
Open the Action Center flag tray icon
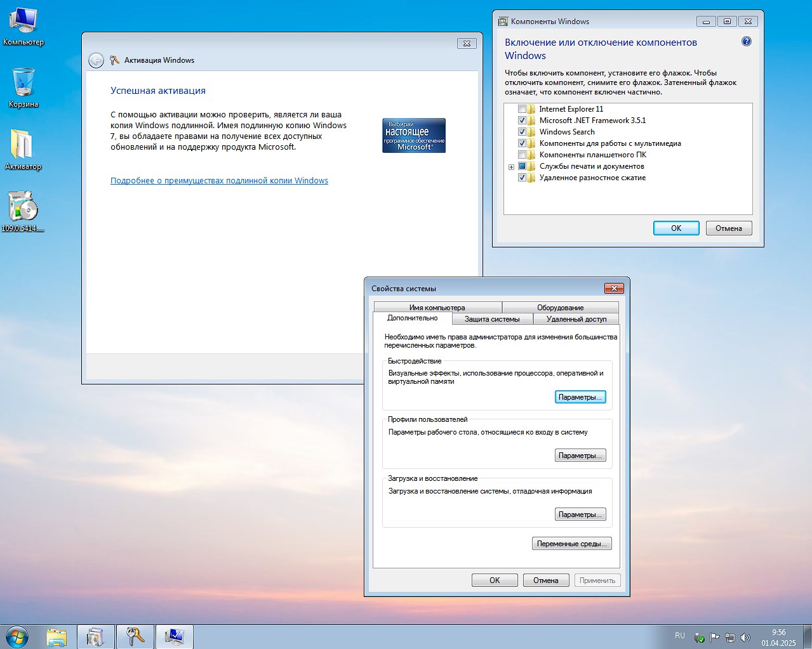[x=715, y=638]
